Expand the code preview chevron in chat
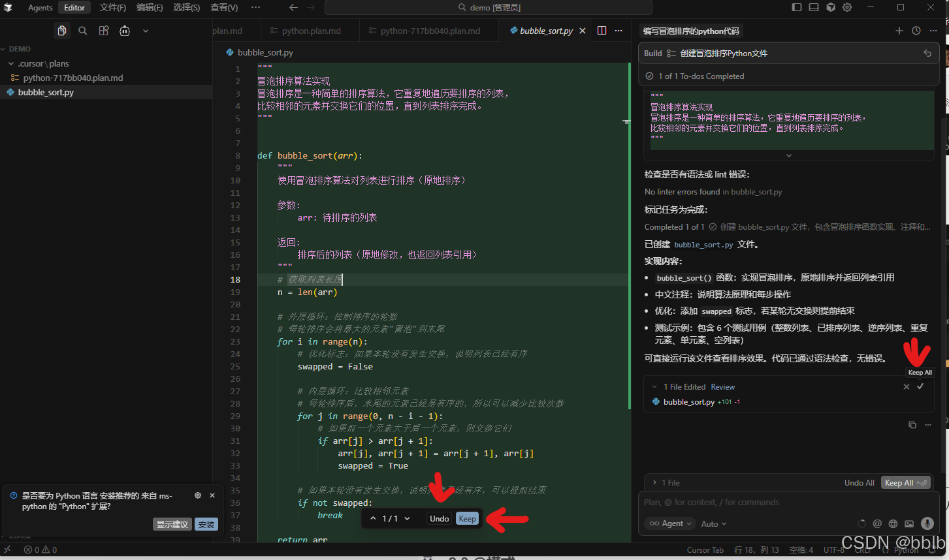Viewport: 949px width, 560px height. tap(789, 155)
